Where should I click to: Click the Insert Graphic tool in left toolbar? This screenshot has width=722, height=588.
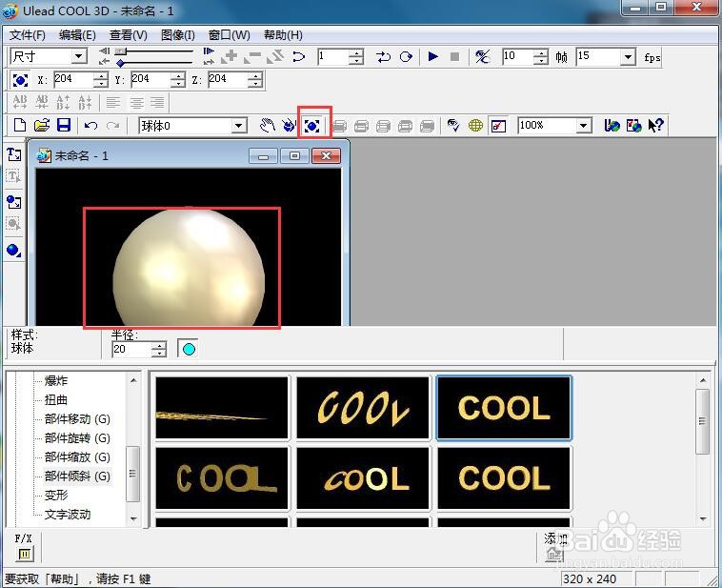point(14,202)
